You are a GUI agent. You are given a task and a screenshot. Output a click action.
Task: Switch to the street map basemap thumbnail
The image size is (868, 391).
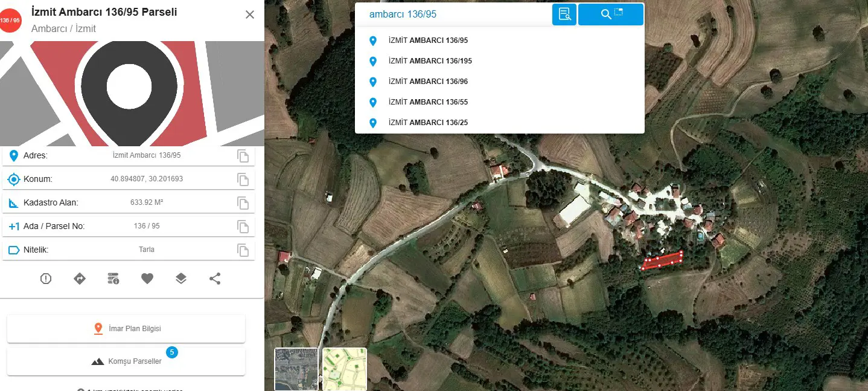(345, 369)
